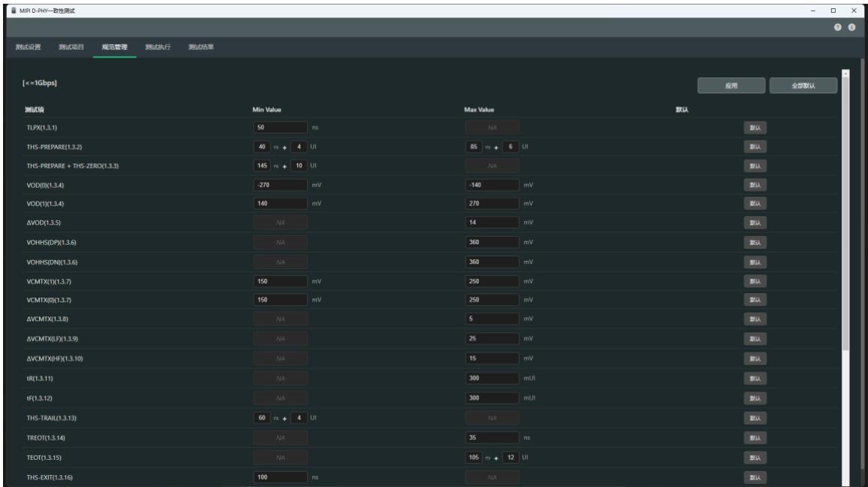The width and height of the screenshot is (868, 487).
Task: Click default button for VOD(0)(1.3.4) row
Action: [x=755, y=185]
